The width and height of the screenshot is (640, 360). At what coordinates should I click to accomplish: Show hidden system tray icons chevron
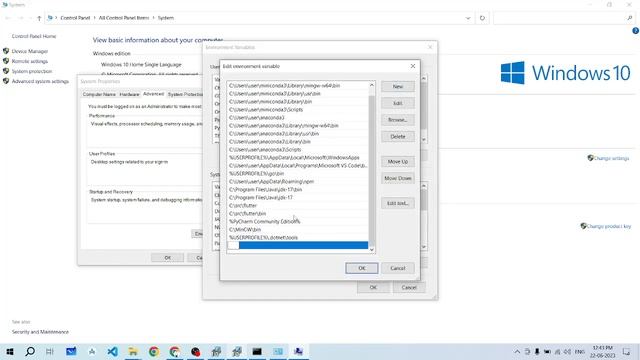click(517, 352)
